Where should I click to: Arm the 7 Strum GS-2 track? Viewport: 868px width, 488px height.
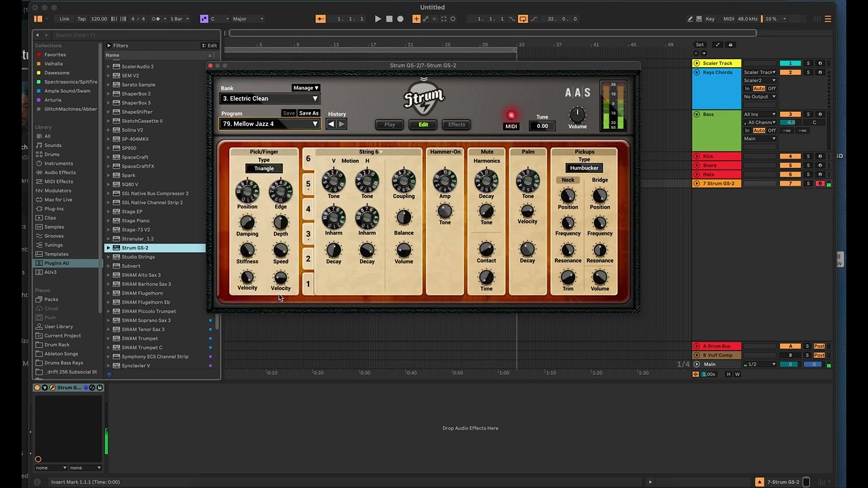[820, 184]
